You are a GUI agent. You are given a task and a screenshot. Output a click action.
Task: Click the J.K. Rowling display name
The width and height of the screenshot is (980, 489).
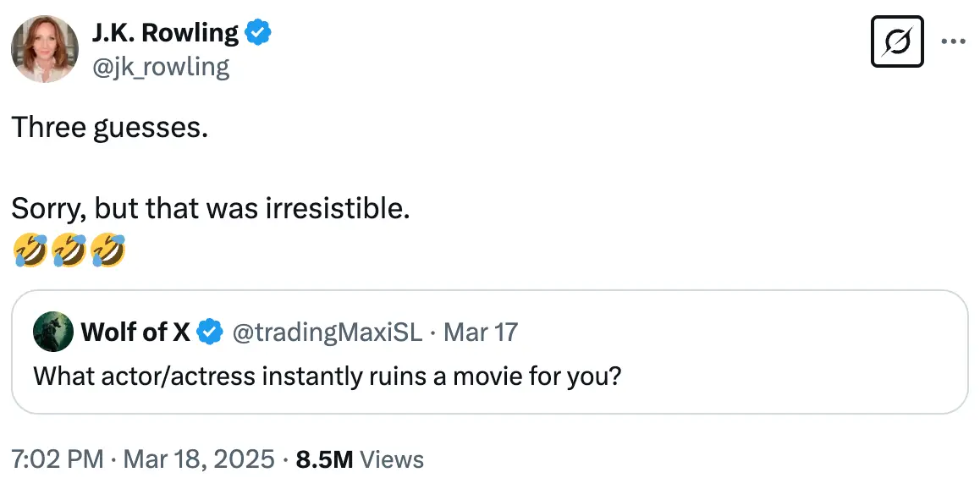pyautogui.click(x=165, y=31)
